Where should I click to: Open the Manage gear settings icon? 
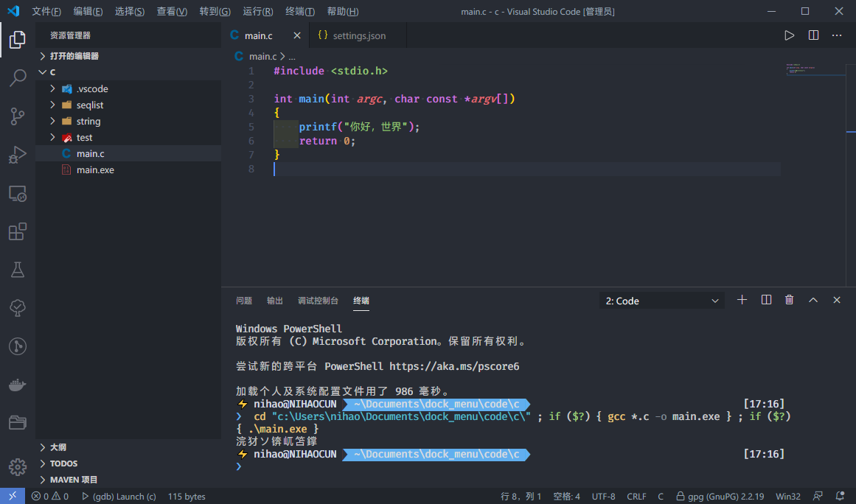tap(18, 467)
